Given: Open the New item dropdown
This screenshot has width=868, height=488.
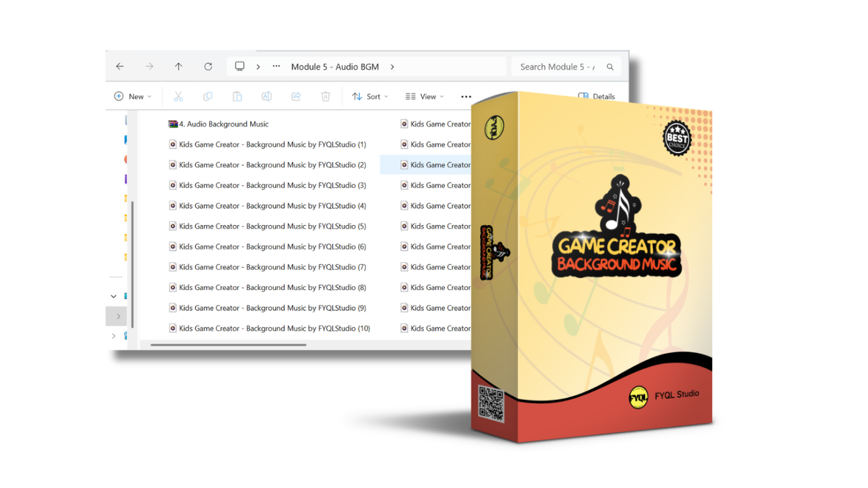Looking at the screenshot, I should click(133, 96).
